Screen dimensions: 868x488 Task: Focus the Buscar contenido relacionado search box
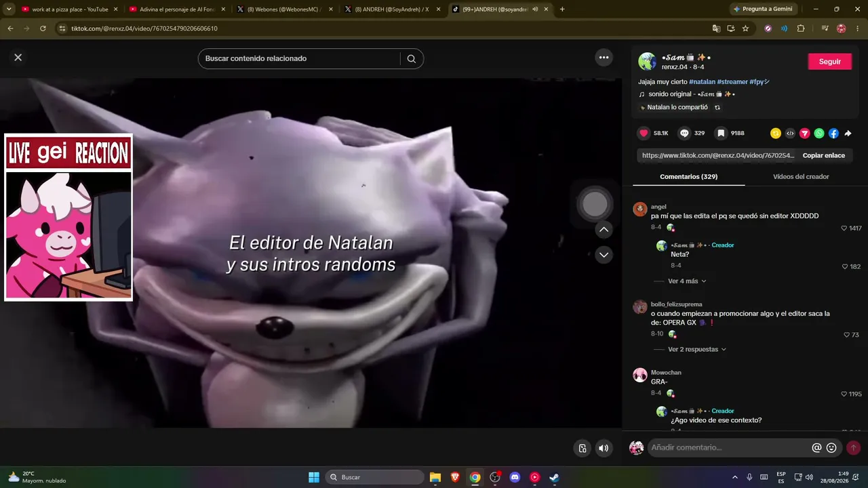[x=302, y=59]
